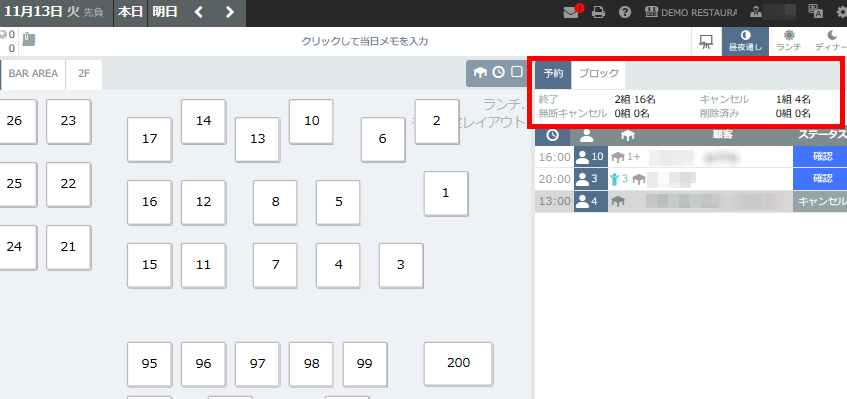Click the presentation board icon
The height and width of the screenshot is (399, 847).
(x=706, y=42)
